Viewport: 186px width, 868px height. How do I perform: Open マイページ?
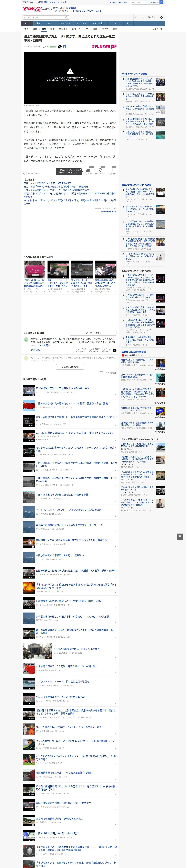pos(139,18)
